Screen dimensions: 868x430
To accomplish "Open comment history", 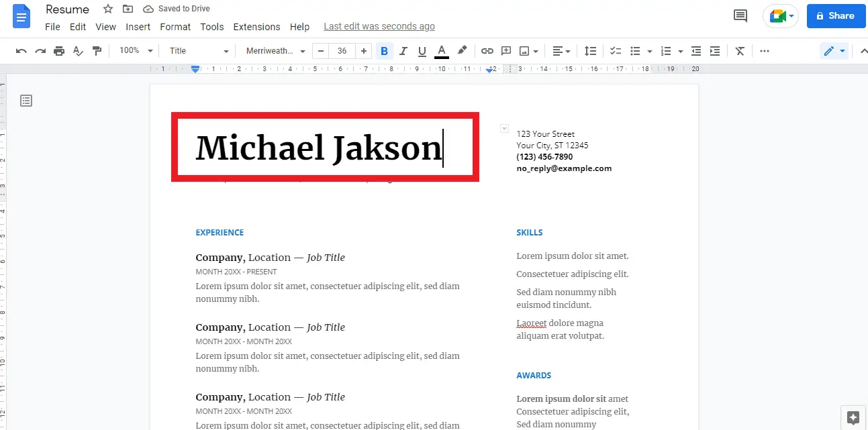I will 740,15.
